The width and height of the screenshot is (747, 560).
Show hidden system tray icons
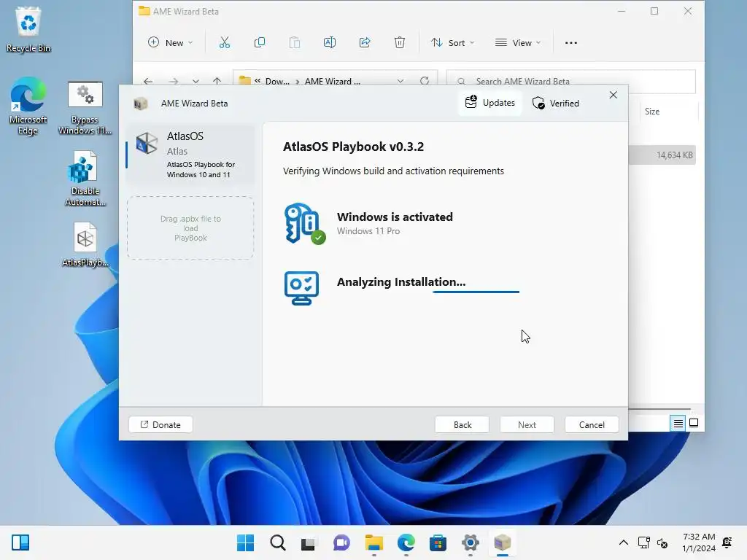tap(623, 542)
